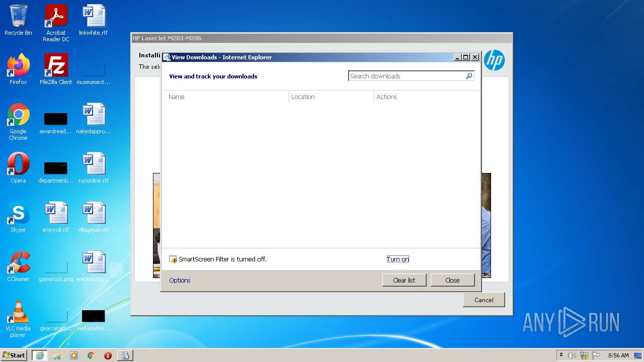Turn on SmartScreen Filter link
The width and height of the screenshot is (644, 362).
[397, 259]
